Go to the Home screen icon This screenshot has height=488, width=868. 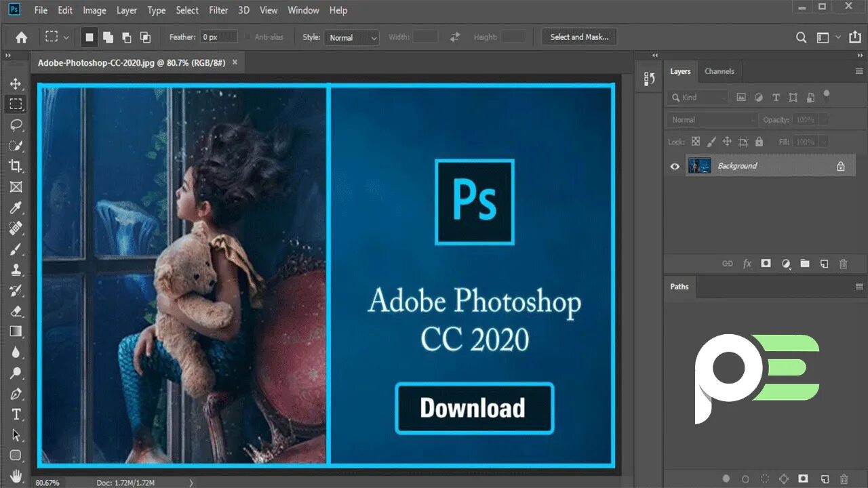(22, 37)
